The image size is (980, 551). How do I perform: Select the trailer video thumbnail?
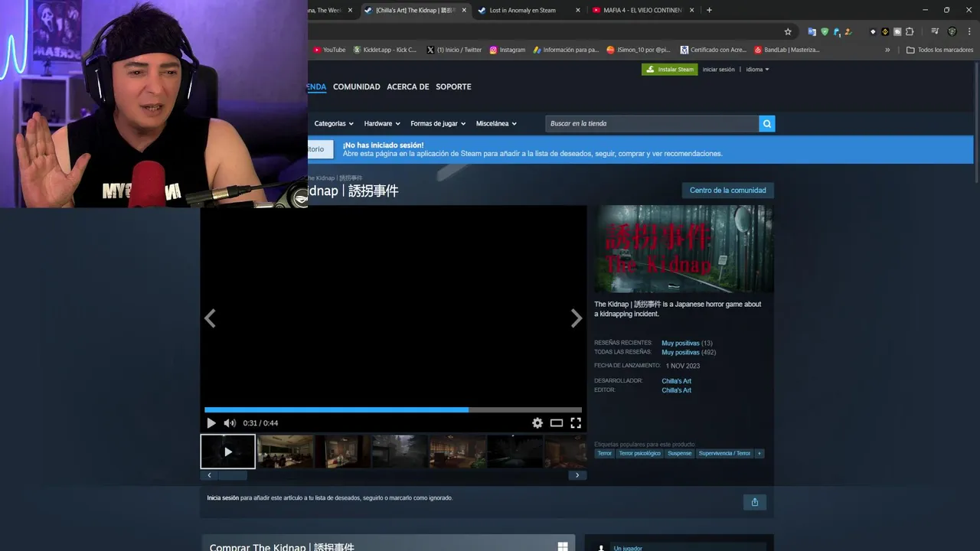tap(228, 452)
